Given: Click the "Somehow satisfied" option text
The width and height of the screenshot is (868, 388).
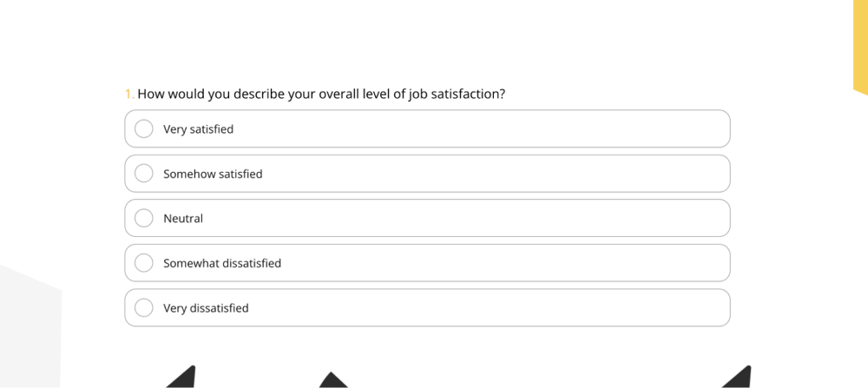Looking at the screenshot, I should 213,174.
